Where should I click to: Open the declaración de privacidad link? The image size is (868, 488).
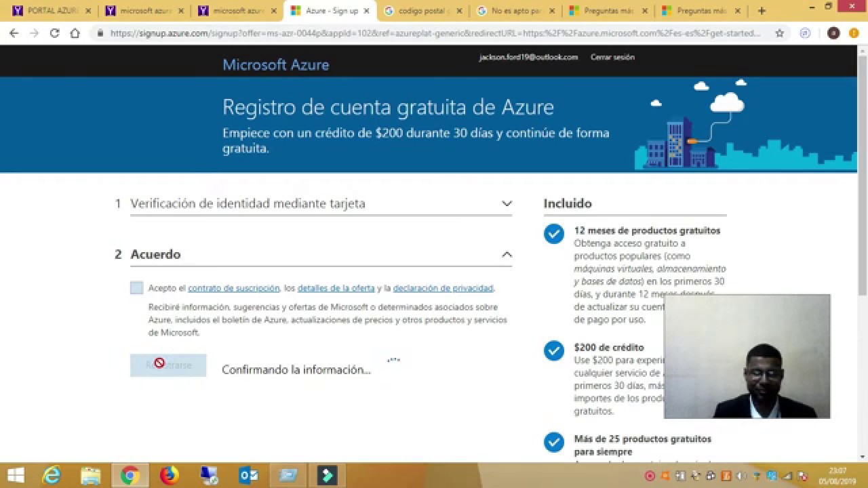[x=443, y=288]
